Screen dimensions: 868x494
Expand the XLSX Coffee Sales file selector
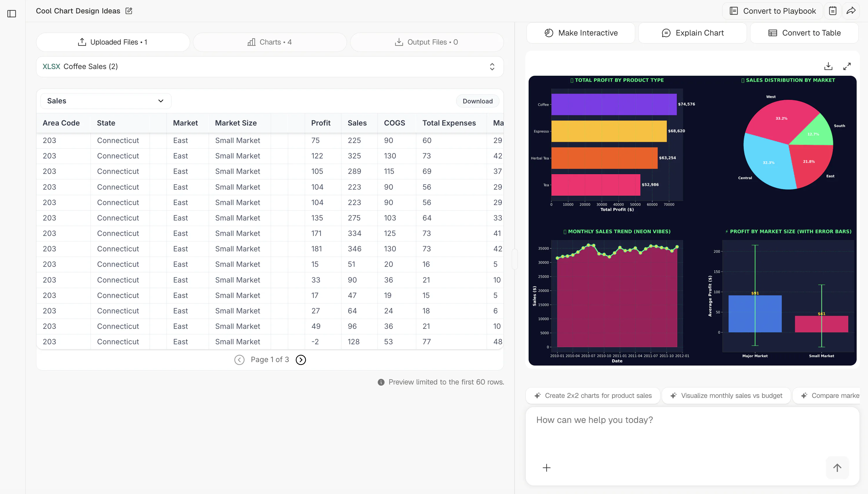pos(492,66)
